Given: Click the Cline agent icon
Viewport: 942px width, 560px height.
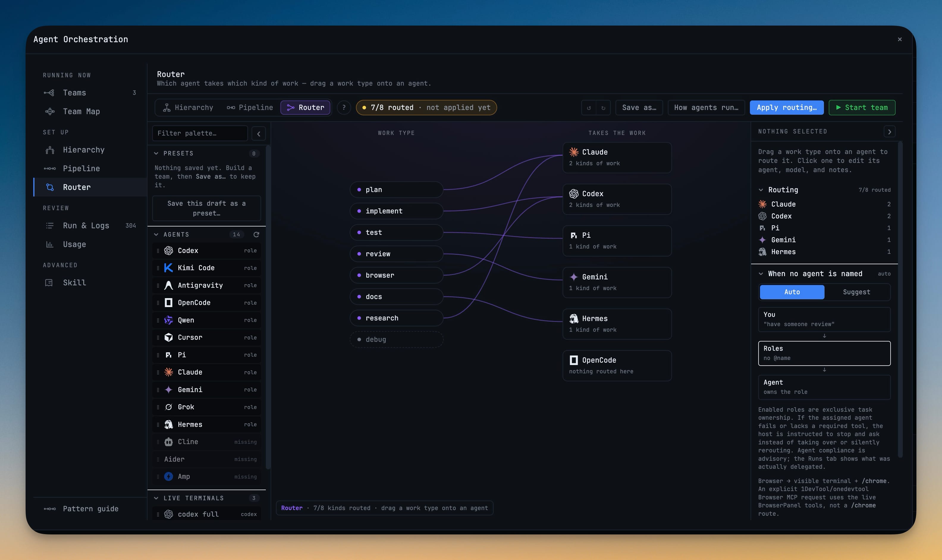Looking at the screenshot, I should (x=168, y=441).
